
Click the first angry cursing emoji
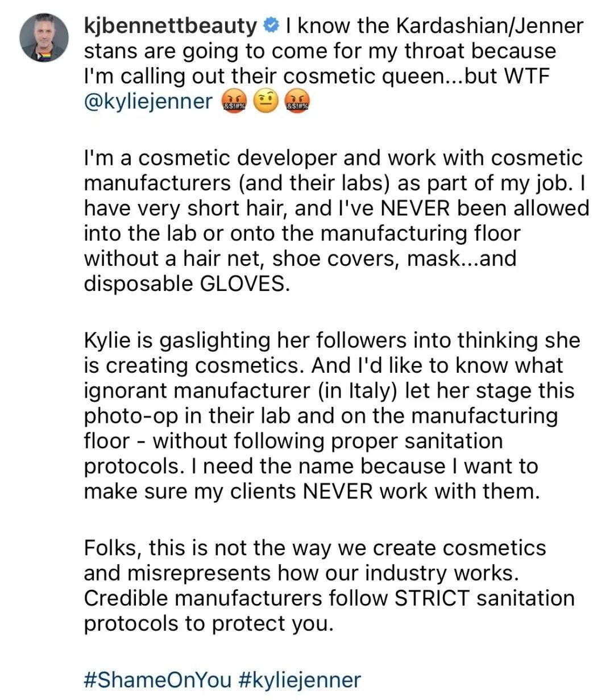[x=233, y=101]
